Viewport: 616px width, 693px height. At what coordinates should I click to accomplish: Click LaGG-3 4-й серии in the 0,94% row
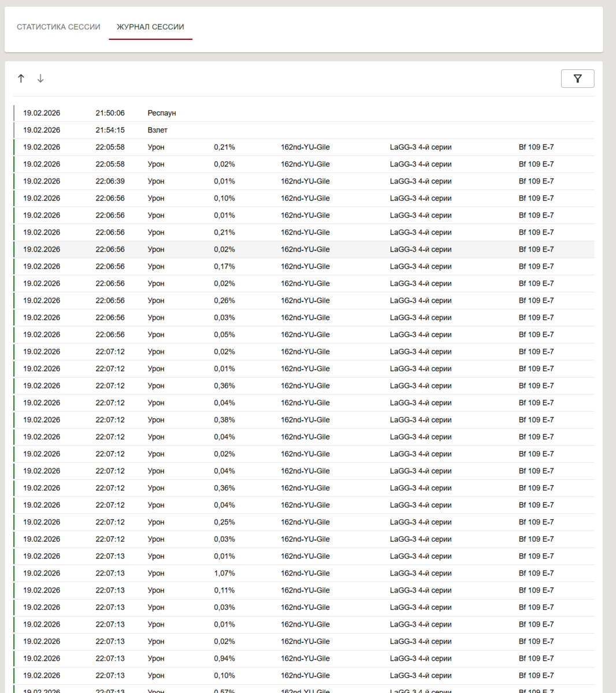click(x=420, y=658)
